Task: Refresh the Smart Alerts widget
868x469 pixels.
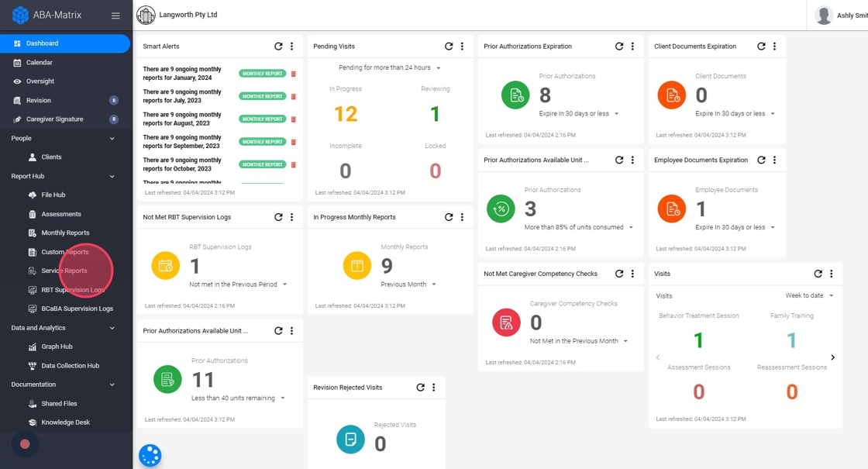Action: tap(278, 47)
